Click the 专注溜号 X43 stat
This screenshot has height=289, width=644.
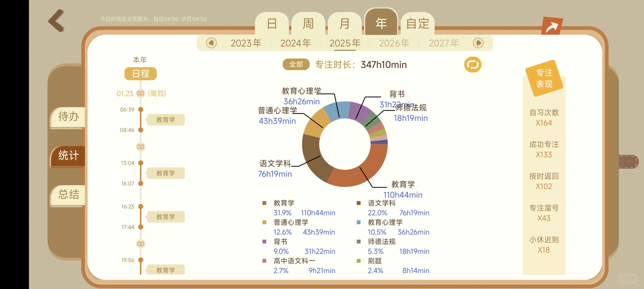pyautogui.click(x=544, y=213)
